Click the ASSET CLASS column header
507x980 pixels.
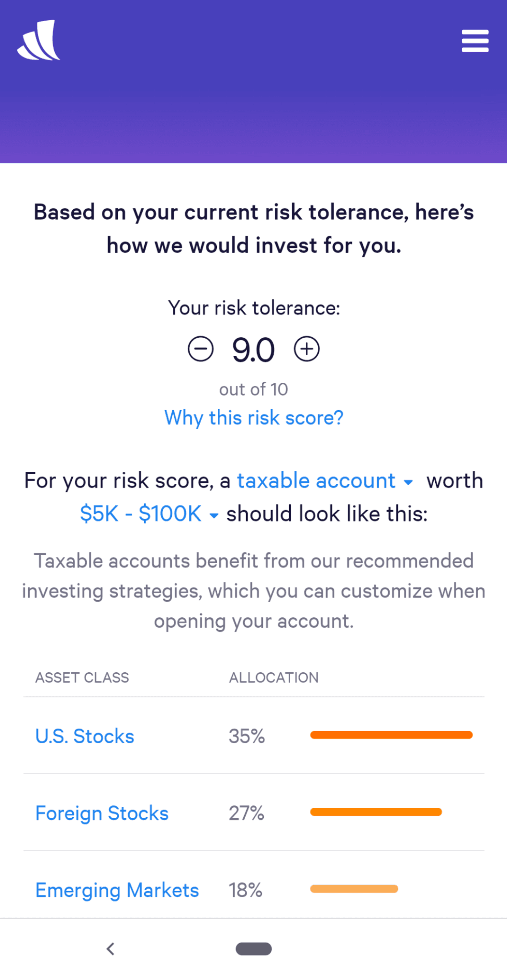(x=82, y=678)
